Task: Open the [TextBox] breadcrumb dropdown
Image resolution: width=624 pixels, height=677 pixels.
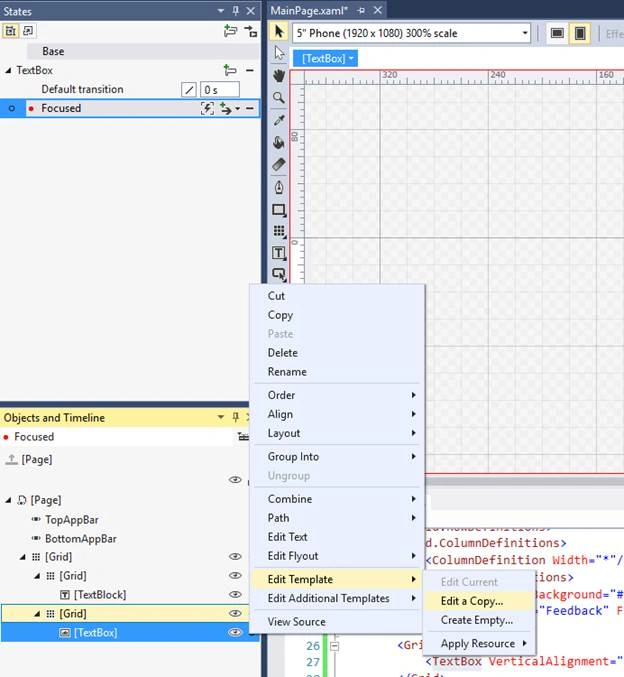Action: (351, 58)
